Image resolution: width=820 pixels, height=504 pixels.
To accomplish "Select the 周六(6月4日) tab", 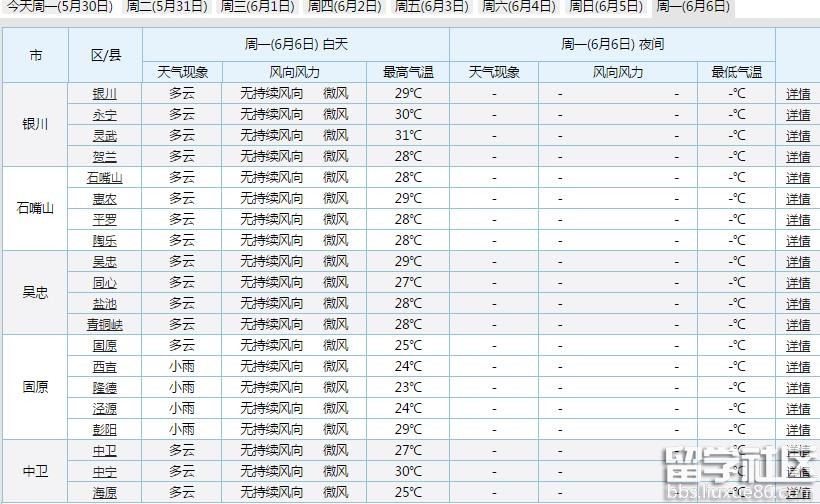I will click(518, 7).
